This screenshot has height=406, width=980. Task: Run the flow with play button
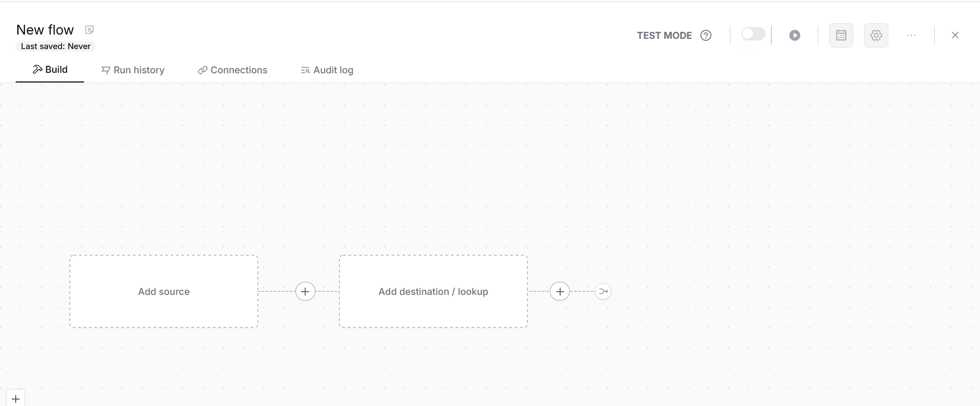click(x=795, y=36)
